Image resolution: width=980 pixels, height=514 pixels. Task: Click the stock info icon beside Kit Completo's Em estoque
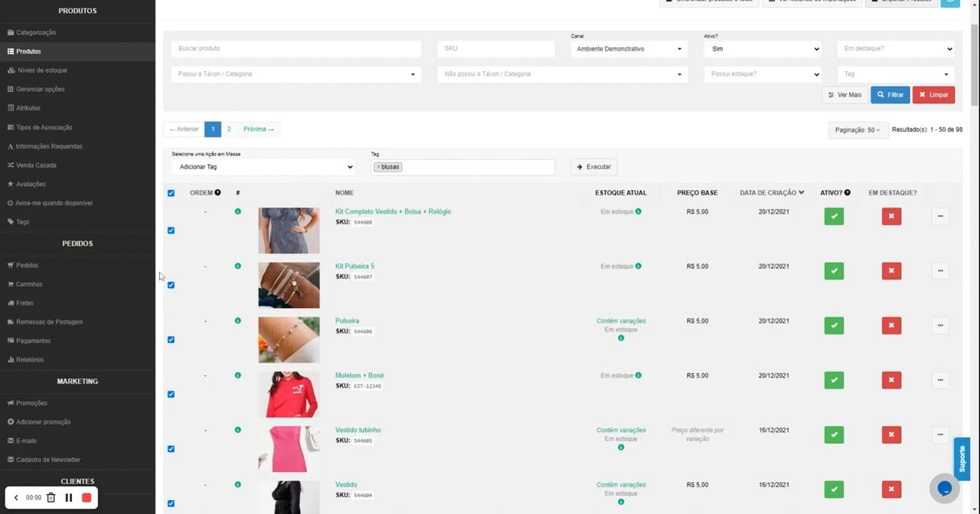point(639,211)
